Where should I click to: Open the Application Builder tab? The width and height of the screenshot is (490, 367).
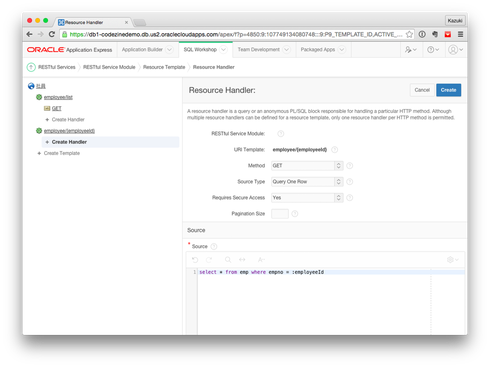tap(142, 50)
